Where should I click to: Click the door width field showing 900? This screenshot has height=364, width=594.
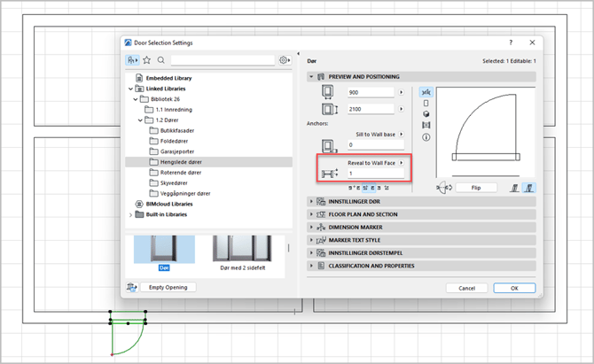pyautogui.click(x=371, y=92)
